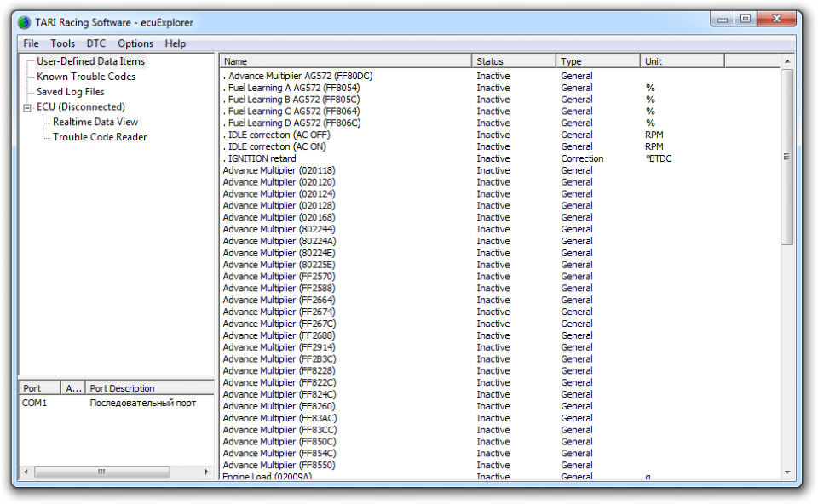This screenshot has height=504, width=818.
Task: Select Advance Multiplier (020120) row
Action: (500, 182)
